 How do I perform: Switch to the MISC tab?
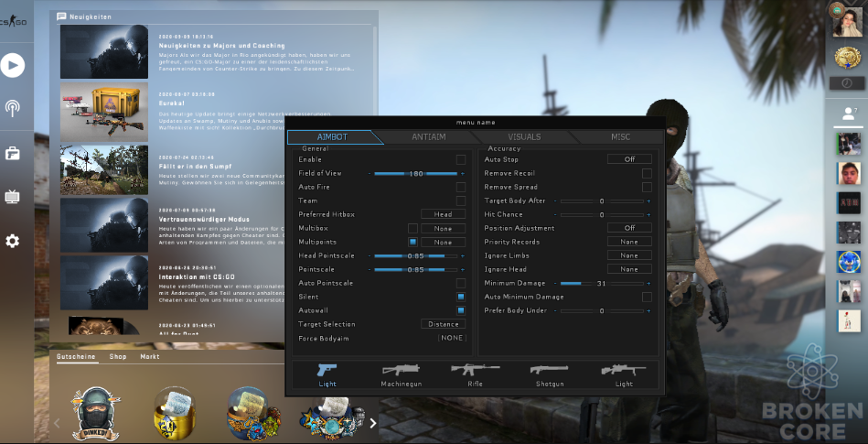point(620,137)
